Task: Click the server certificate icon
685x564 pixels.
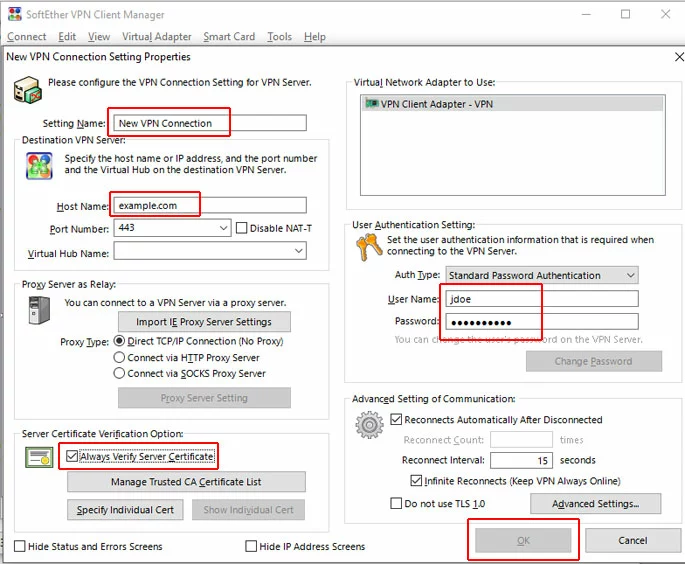Action: pyautogui.click(x=40, y=458)
